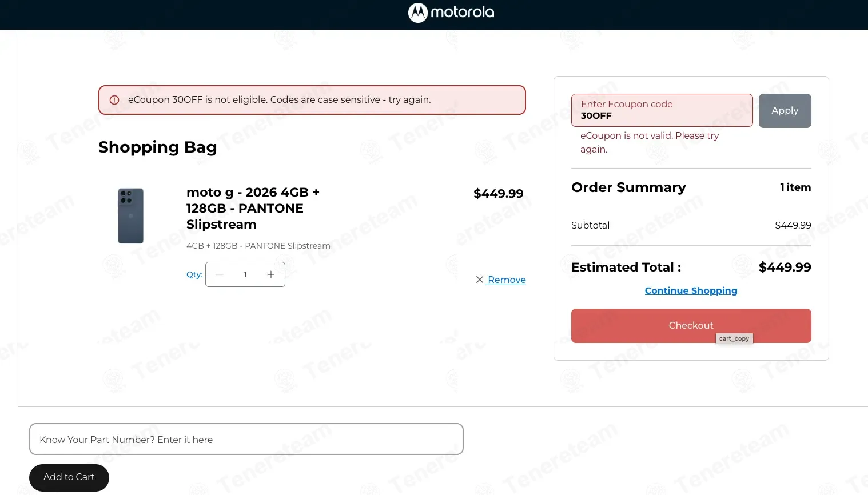The width and height of the screenshot is (868, 495).
Task: Click the Subtotal amount $449.99
Action: pos(793,225)
